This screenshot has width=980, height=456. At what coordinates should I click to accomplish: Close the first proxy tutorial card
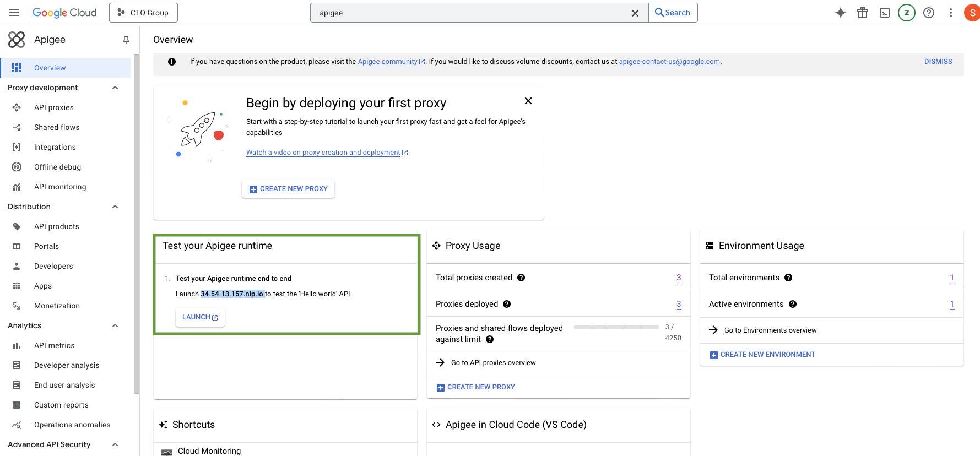tap(528, 101)
